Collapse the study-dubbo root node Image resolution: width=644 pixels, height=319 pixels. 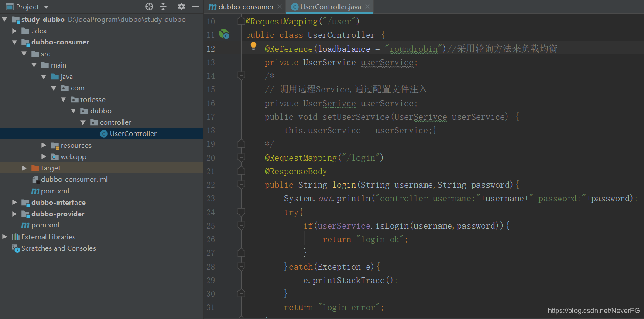click(4, 19)
